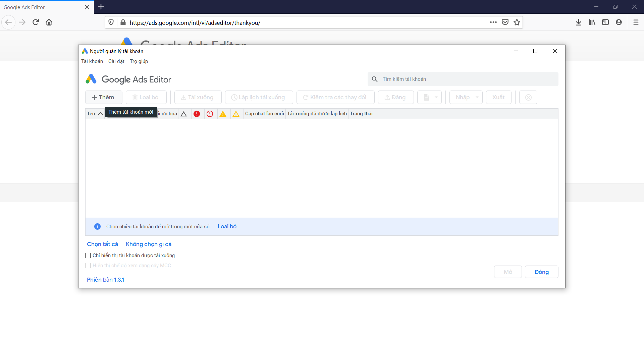Click the Firefox bookmark star icon
Screen dimensions: 644x343
(x=517, y=22)
